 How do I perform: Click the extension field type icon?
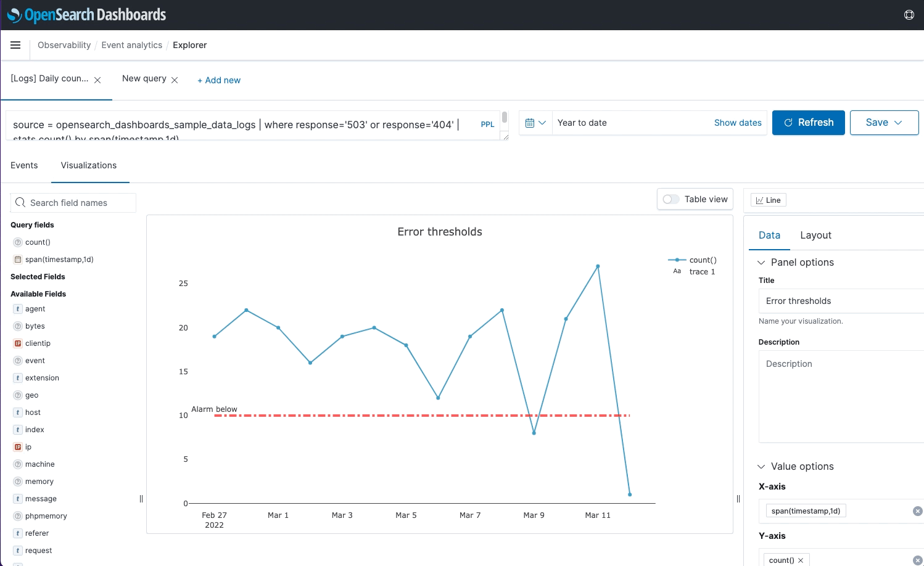click(x=18, y=378)
